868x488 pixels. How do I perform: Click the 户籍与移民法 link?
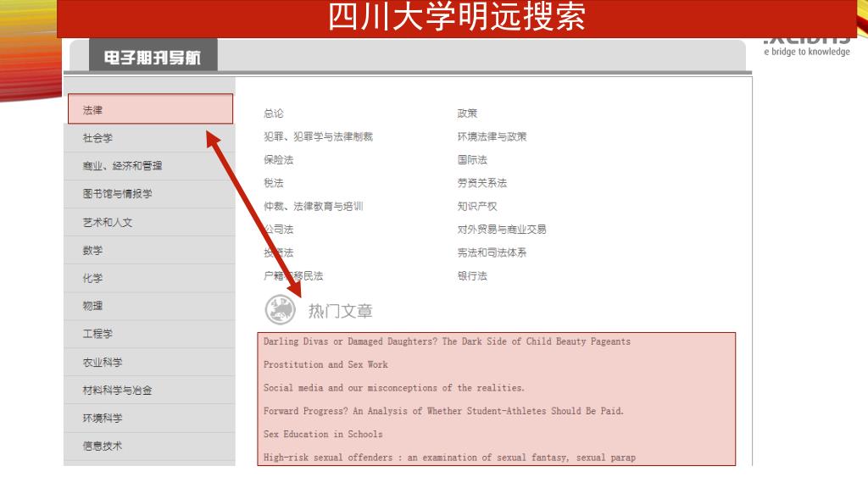pos(293,276)
